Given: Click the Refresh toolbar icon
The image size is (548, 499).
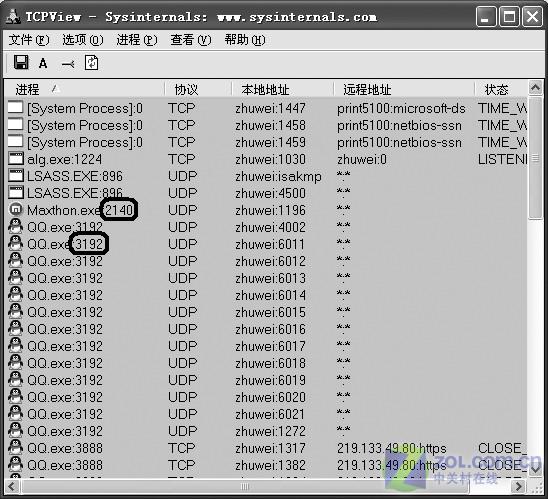Looking at the screenshot, I should point(92,63).
